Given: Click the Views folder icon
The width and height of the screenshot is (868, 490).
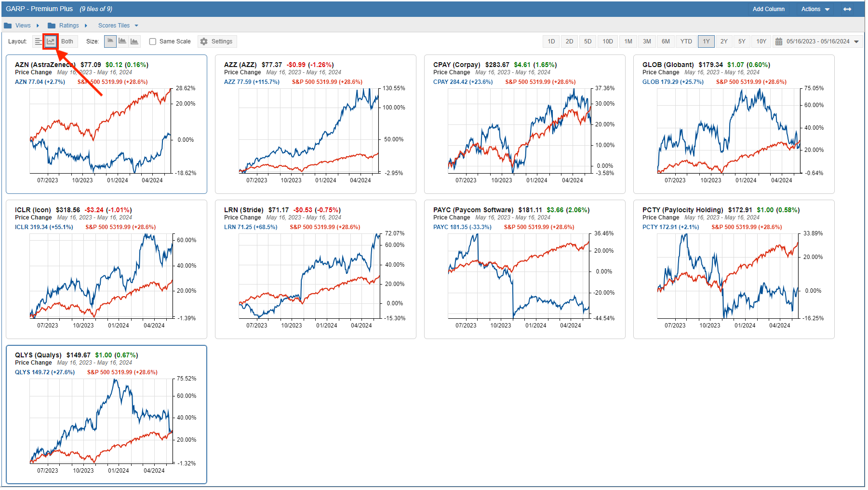Looking at the screenshot, I should click(8, 26).
